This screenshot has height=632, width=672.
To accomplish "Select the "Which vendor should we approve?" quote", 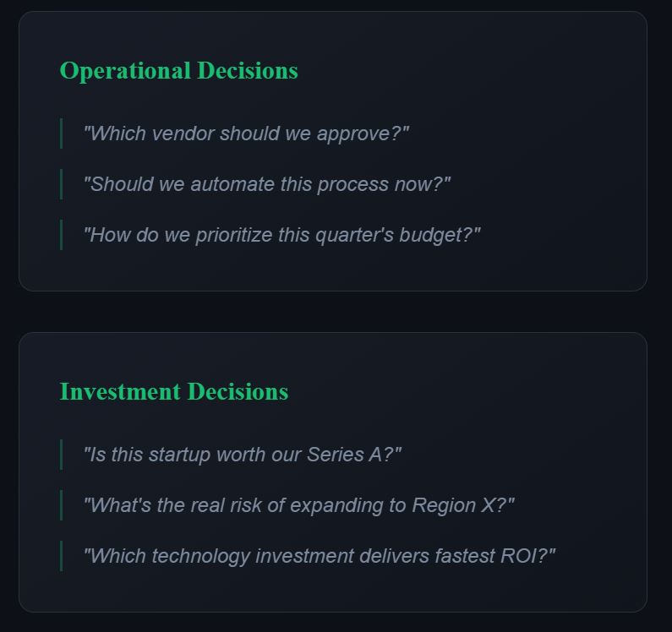I will (246, 133).
